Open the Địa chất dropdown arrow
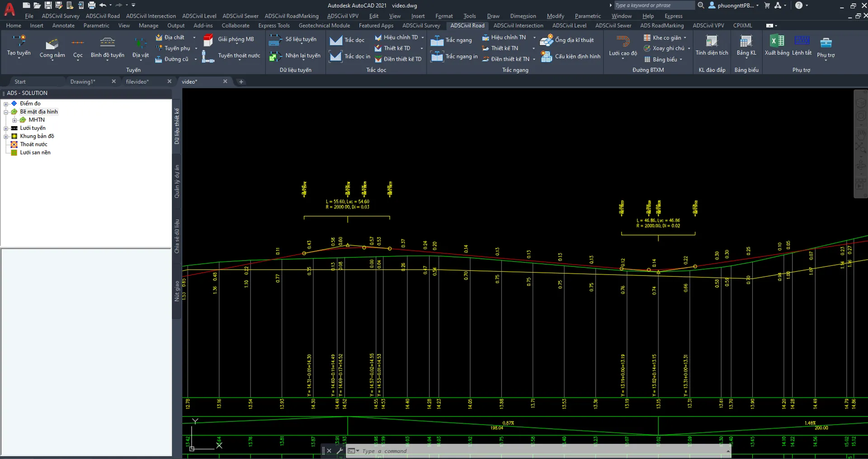This screenshot has width=868, height=459. 194,38
